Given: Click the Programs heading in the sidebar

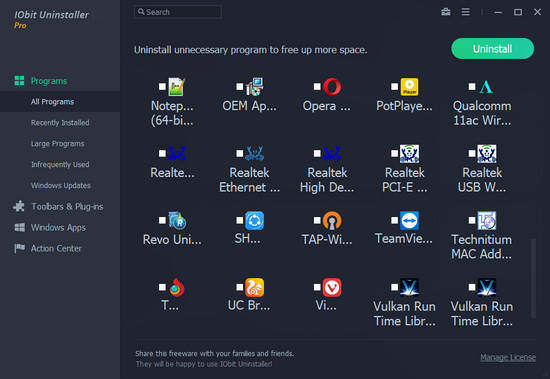Looking at the screenshot, I should click(49, 81).
